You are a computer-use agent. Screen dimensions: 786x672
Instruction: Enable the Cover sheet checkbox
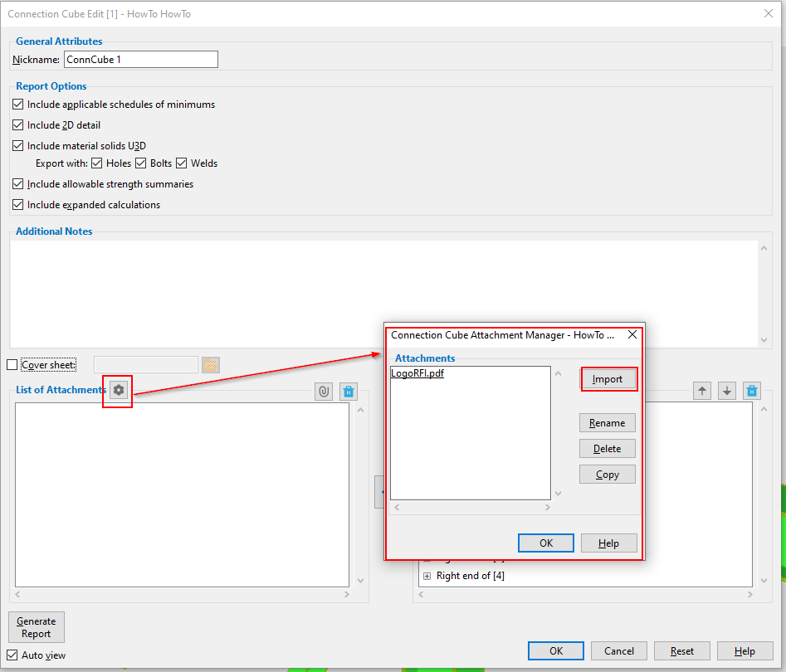pos(12,365)
